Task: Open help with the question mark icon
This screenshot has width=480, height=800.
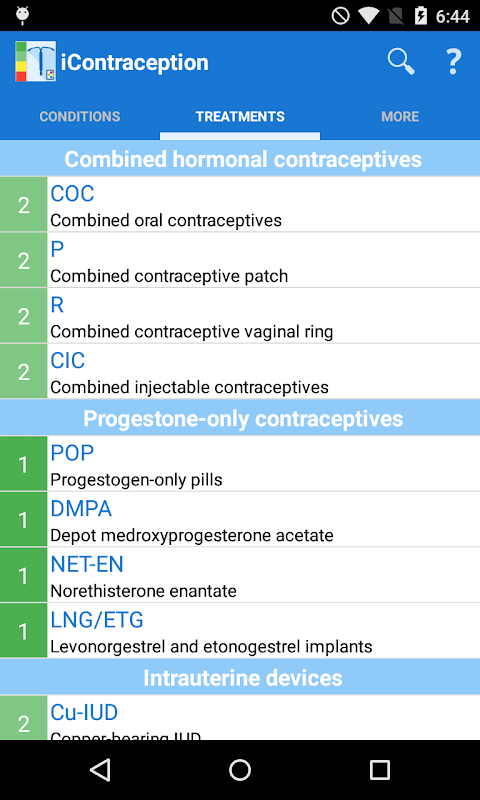Action: 453,62
